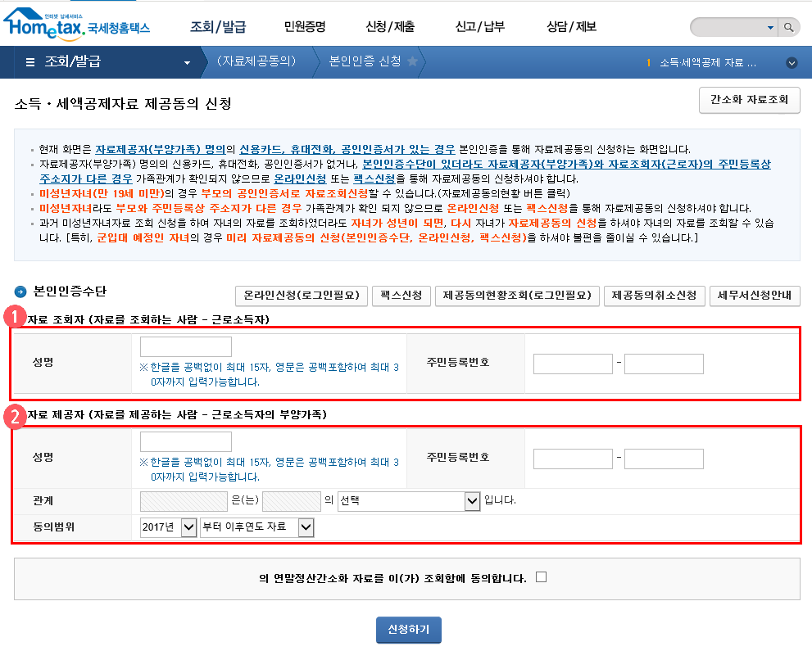Click the 간소화 자료조회 button
This screenshot has width=812, height=660.
pos(749,100)
